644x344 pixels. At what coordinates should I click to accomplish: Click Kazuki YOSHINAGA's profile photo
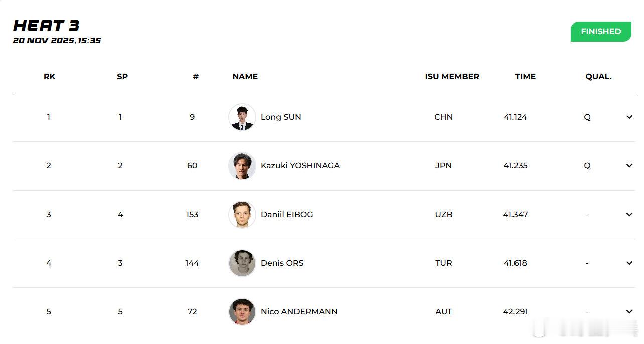pyautogui.click(x=242, y=166)
